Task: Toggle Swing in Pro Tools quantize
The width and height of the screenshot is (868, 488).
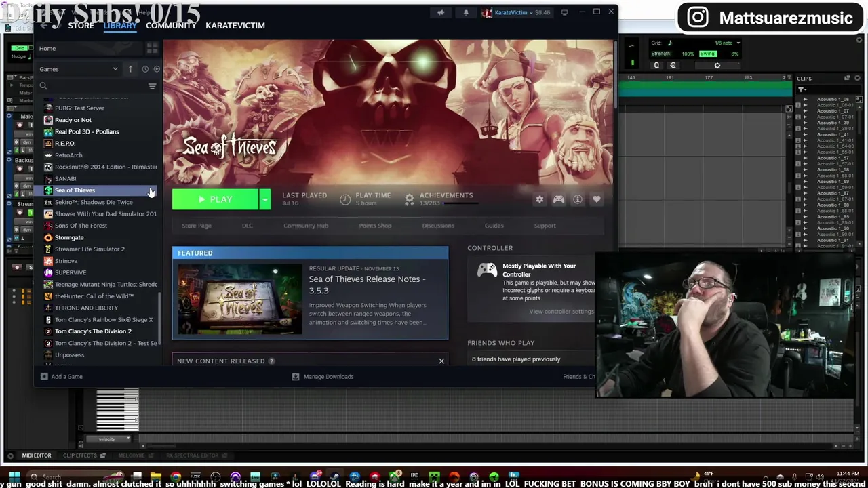Action: [707, 54]
